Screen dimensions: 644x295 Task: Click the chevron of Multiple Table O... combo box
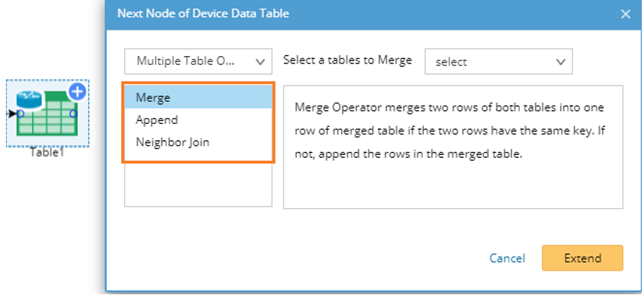[259, 62]
